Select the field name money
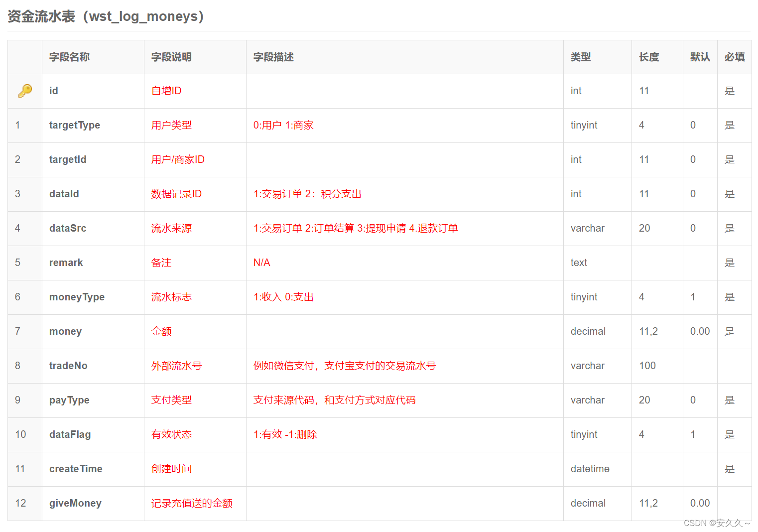The height and width of the screenshot is (532, 758). pyautogui.click(x=65, y=331)
